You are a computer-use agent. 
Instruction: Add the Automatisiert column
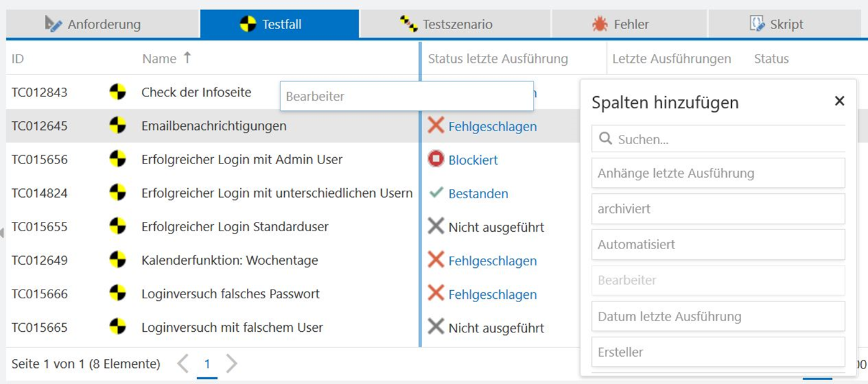pos(718,245)
